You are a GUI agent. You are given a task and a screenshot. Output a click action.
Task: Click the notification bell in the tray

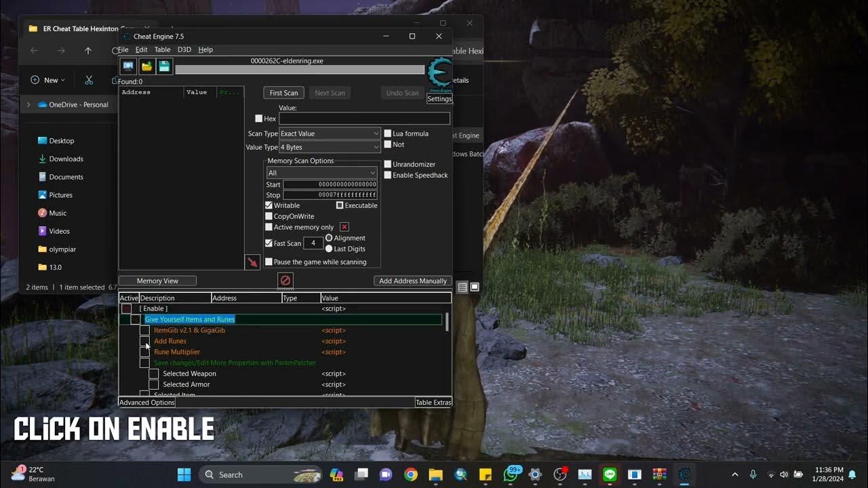coord(852,474)
